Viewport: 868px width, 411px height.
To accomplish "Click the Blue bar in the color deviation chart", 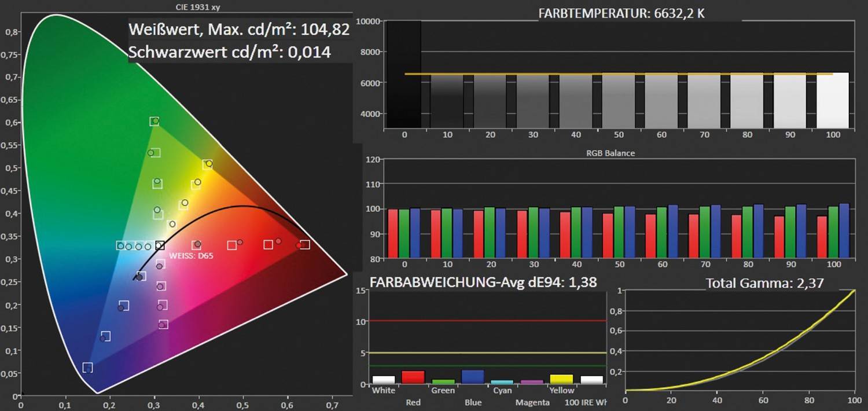I will pos(473,377).
